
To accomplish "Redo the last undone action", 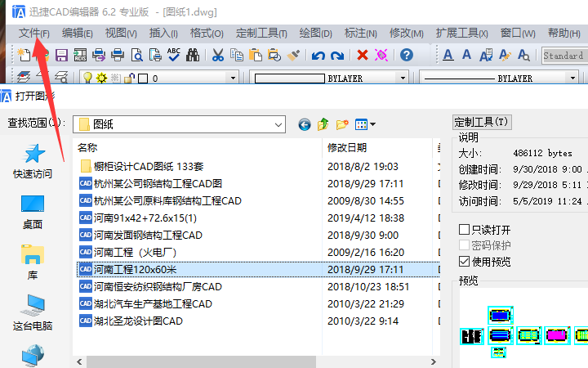I will [x=337, y=56].
